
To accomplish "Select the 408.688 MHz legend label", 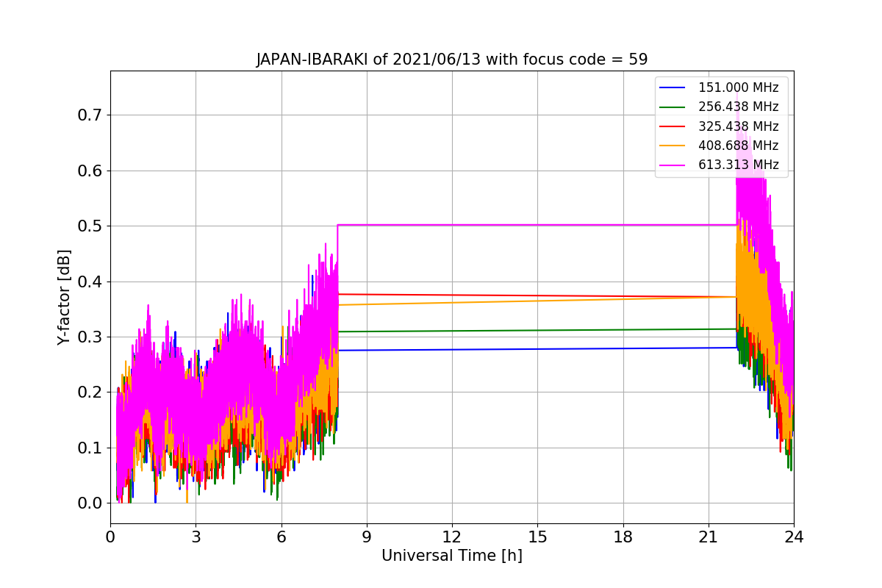I will click(738, 146).
